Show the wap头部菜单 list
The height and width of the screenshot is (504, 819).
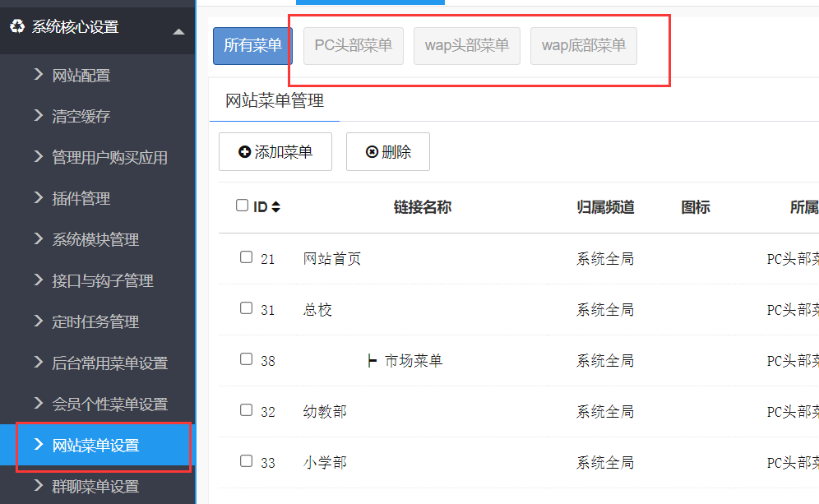[467, 45]
